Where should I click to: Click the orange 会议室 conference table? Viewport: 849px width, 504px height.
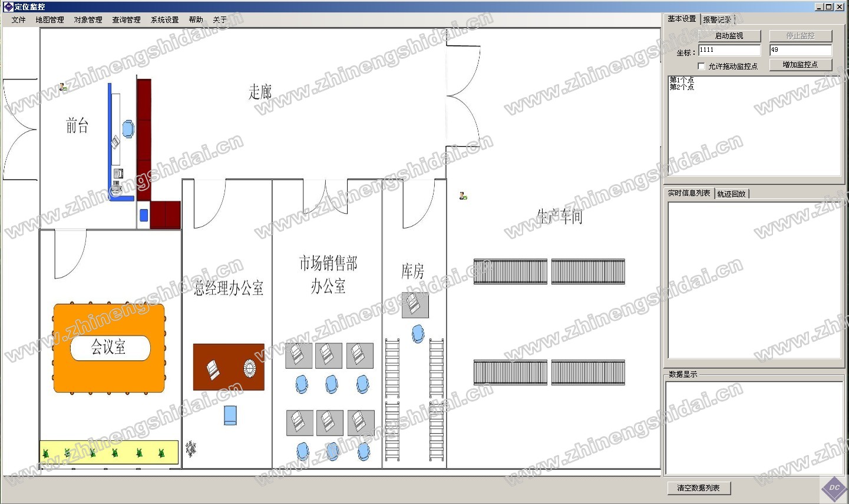coord(110,347)
